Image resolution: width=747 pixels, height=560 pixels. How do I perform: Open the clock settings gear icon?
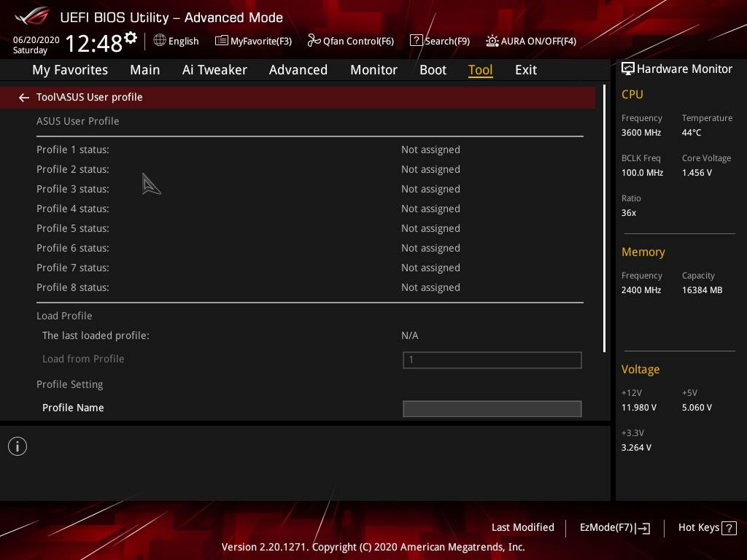(x=131, y=38)
